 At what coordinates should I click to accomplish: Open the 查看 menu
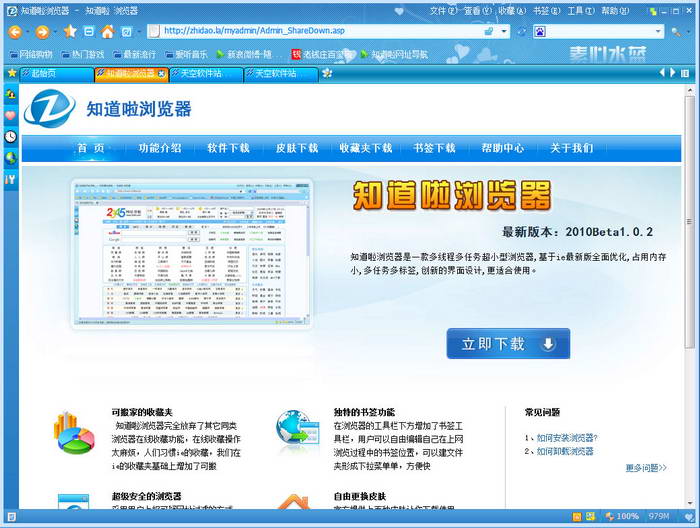point(478,11)
